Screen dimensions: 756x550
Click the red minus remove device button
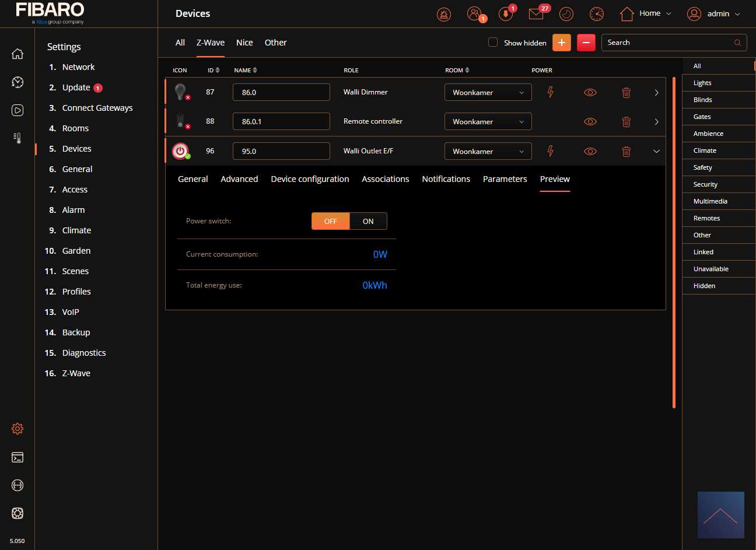(x=586, y=43)
